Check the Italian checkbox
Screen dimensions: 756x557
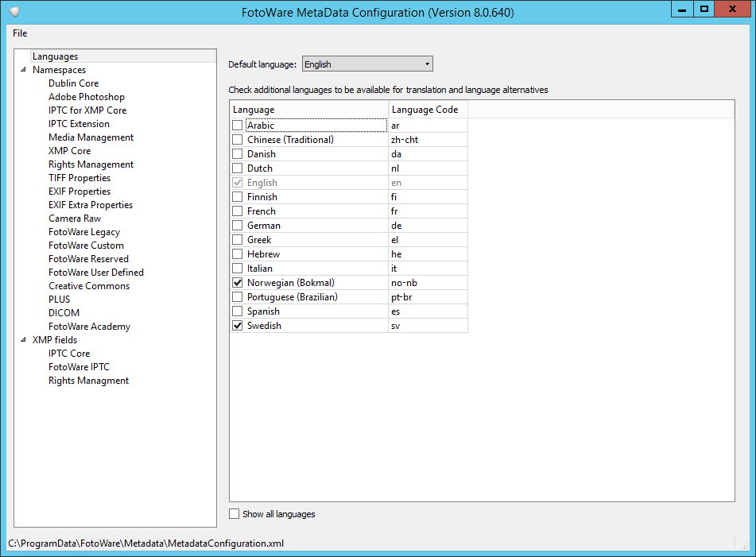pos(237,269)
